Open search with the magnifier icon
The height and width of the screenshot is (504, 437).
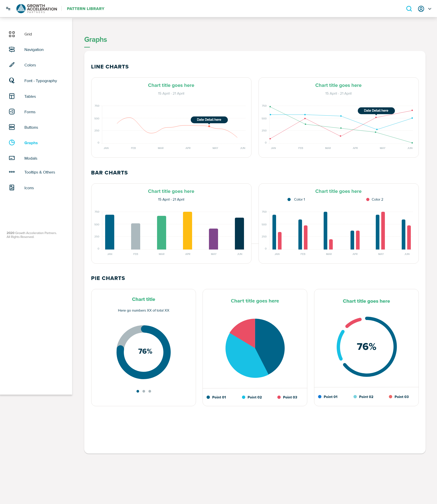[409, 9]
